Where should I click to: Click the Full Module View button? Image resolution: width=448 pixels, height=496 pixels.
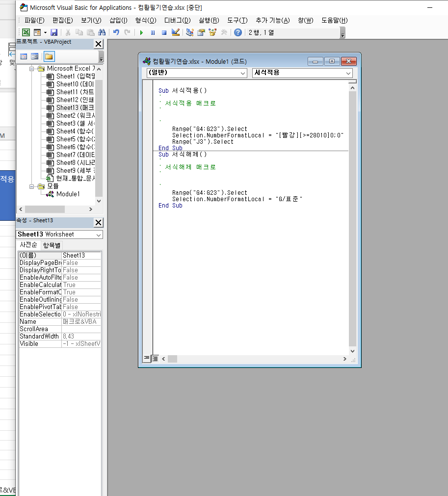pyautogui.click(x=155, y=359)
